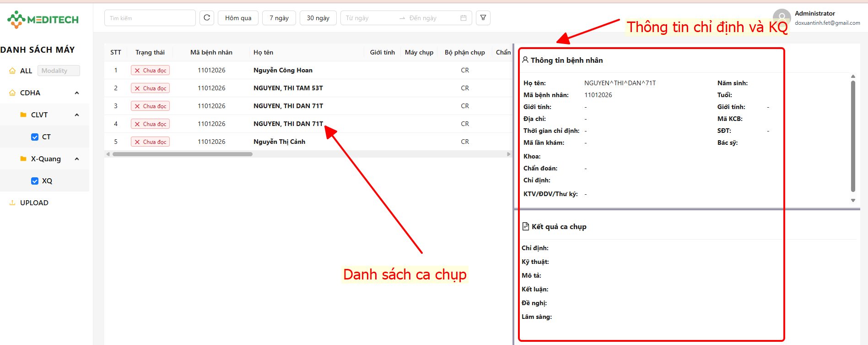The width and height of the screenshot is (868, 345).
Task: Uncheck the CT checkbox
Action: click(x=35, y=137)
